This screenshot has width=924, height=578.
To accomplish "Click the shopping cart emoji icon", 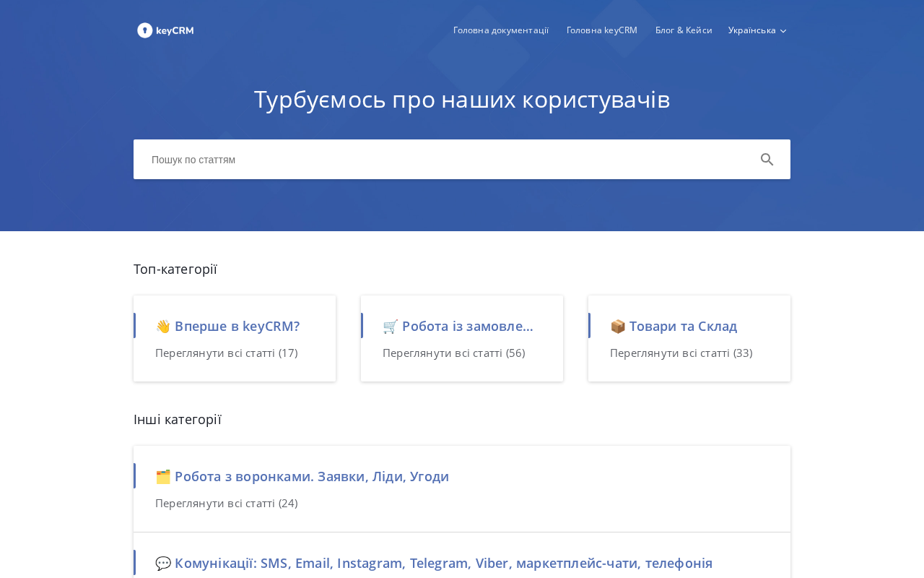I will click(391, 327).
